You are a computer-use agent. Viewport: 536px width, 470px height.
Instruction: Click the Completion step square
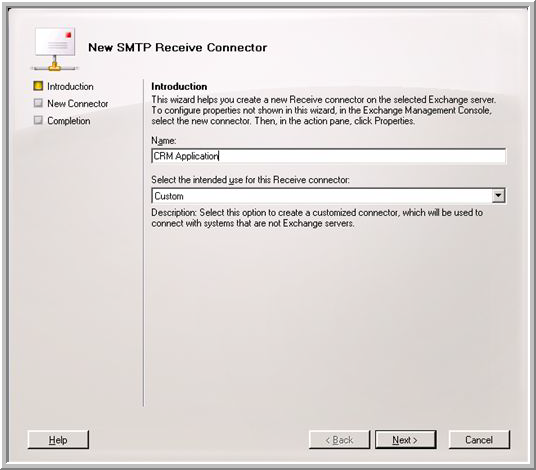tap(38, 120)
